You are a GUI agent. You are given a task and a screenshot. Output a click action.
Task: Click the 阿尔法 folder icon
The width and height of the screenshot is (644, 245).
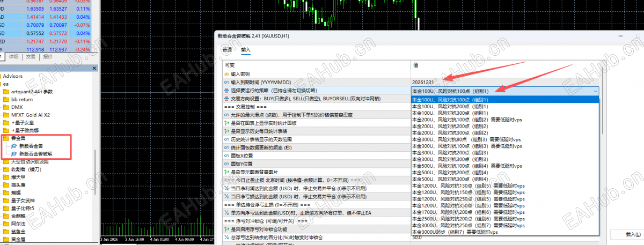5,224
